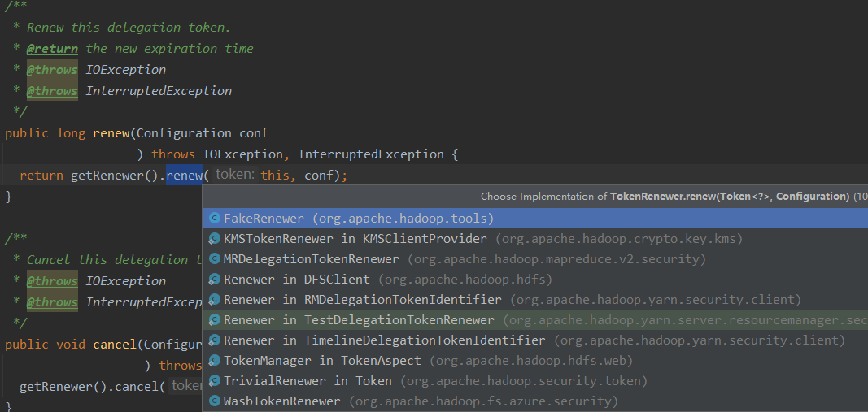Screen dimensions: 868x412
Task: Click the package name org.apache.hadoop.crypto.key.kms
Action: [619, 240]
